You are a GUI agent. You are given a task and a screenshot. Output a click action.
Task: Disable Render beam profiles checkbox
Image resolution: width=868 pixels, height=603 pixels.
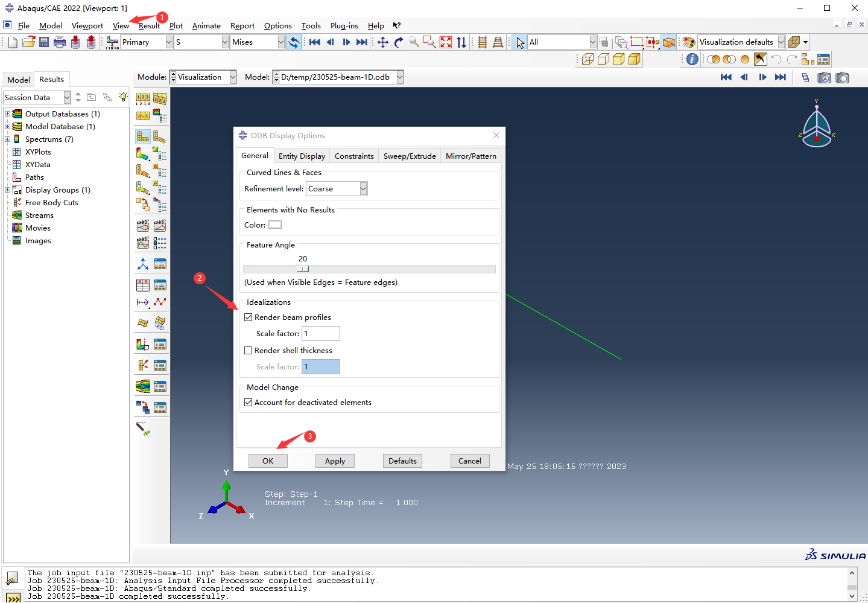(x=248, y=317)
